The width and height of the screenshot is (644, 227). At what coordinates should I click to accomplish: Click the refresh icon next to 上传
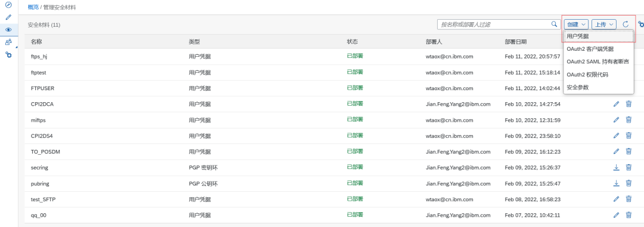point(626,24)
